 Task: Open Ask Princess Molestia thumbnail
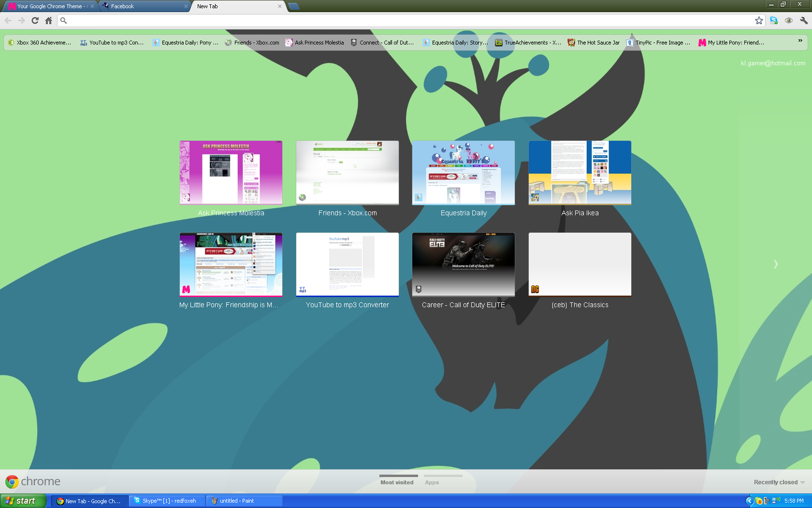(231, 173)
